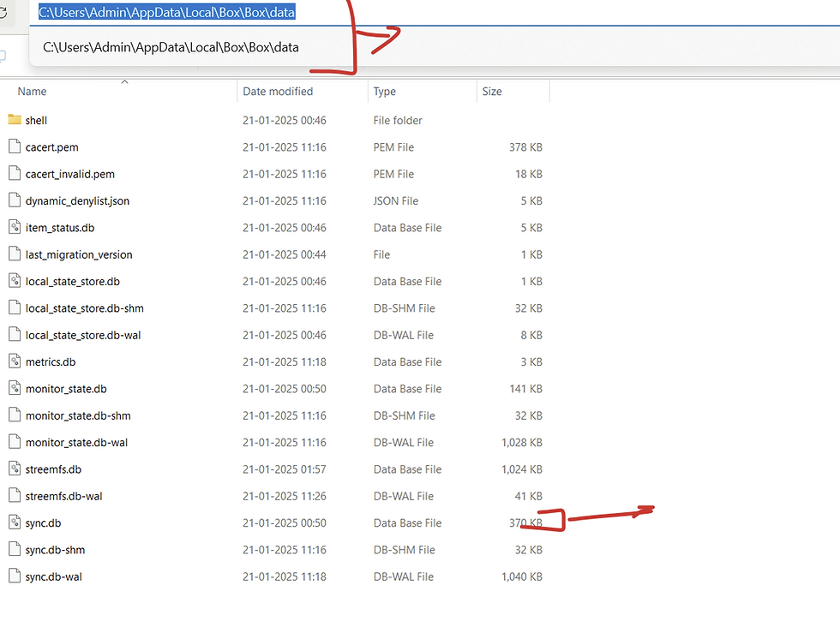Select the last_migration_version file icon

pos(15,254)
